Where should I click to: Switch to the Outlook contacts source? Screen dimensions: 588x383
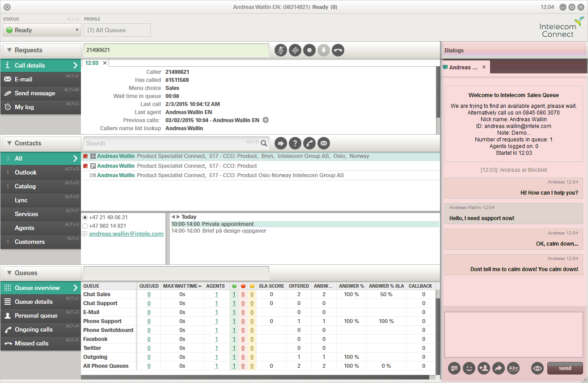pyautogui.click(x=41, y=172)
